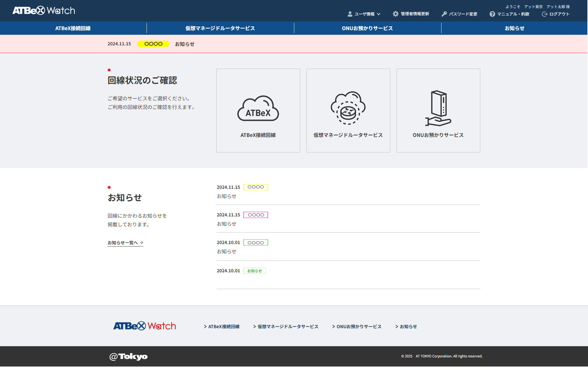Expand the ユーザ情報 dropdown chevron

pos(378,14)
